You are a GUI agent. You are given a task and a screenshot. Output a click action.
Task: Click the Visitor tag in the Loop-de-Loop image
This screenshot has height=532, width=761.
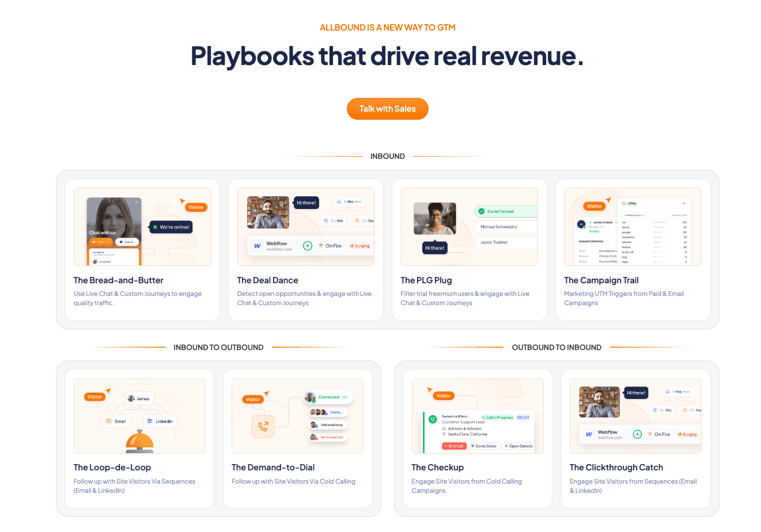tap(94, 397)
